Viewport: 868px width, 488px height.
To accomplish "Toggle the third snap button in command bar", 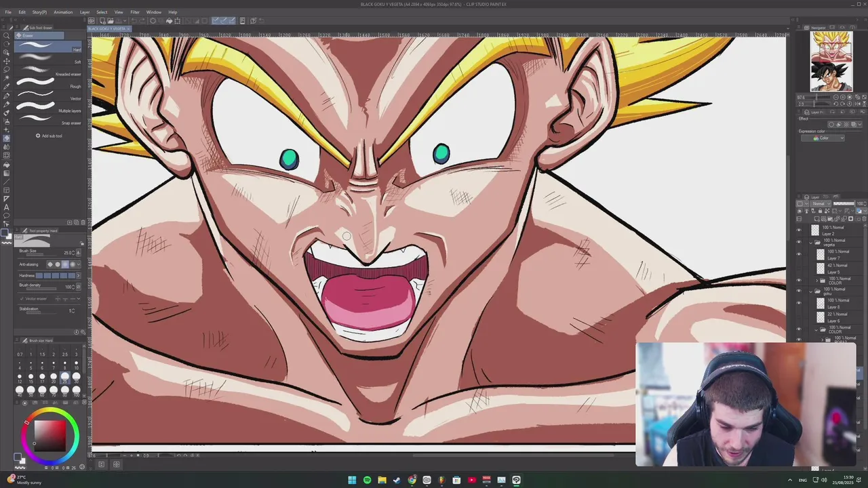I will 232,20.
